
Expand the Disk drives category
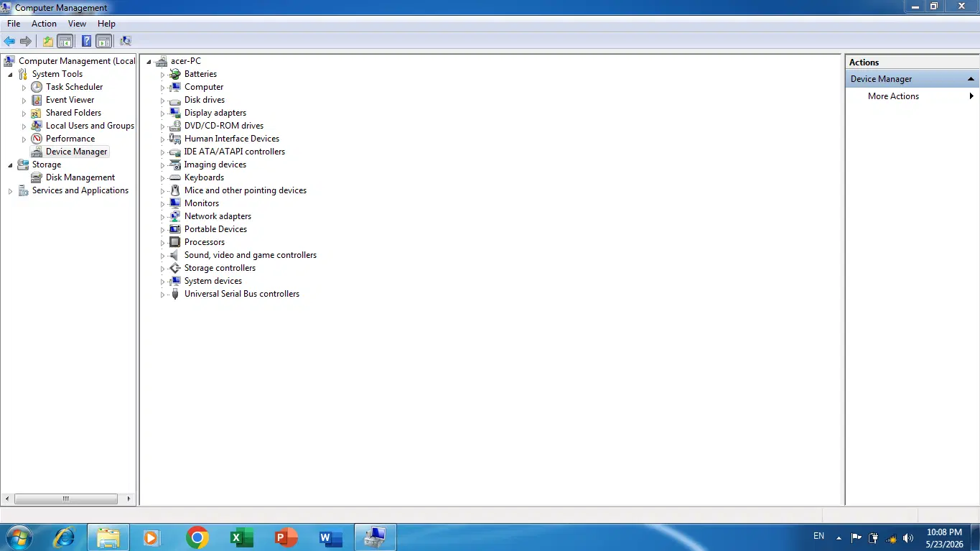click(162, 101)
